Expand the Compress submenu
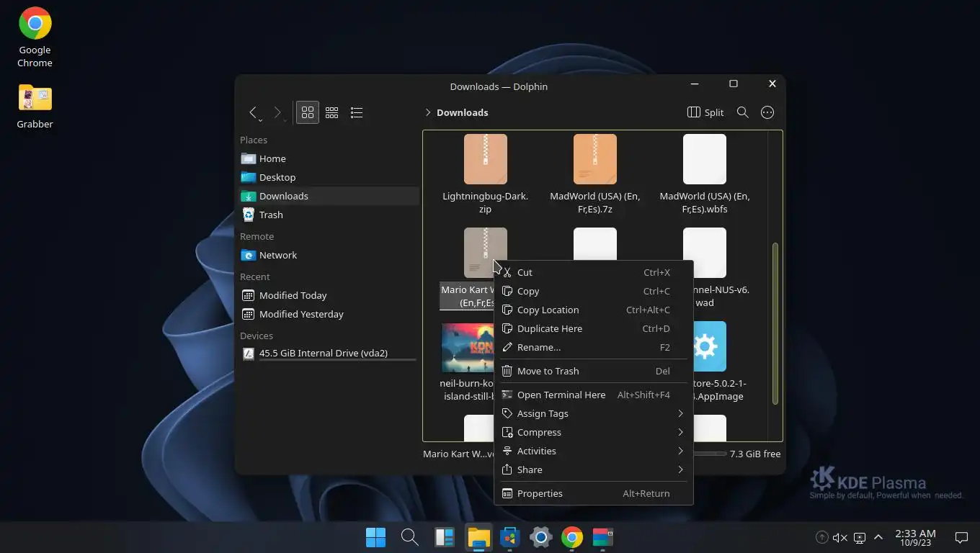Screen dimensions: 980x553 coord(593,432)
